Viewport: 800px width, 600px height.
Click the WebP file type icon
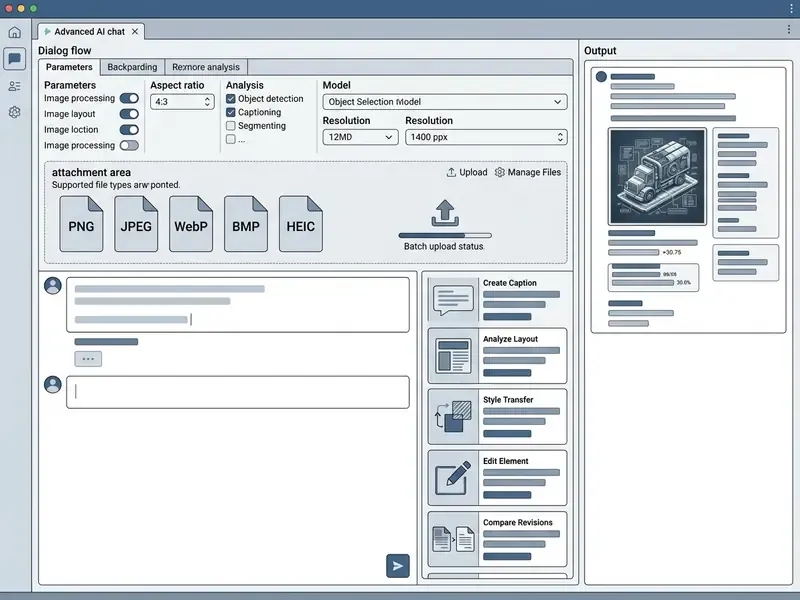pyautogui.click(x=191, y=224)
